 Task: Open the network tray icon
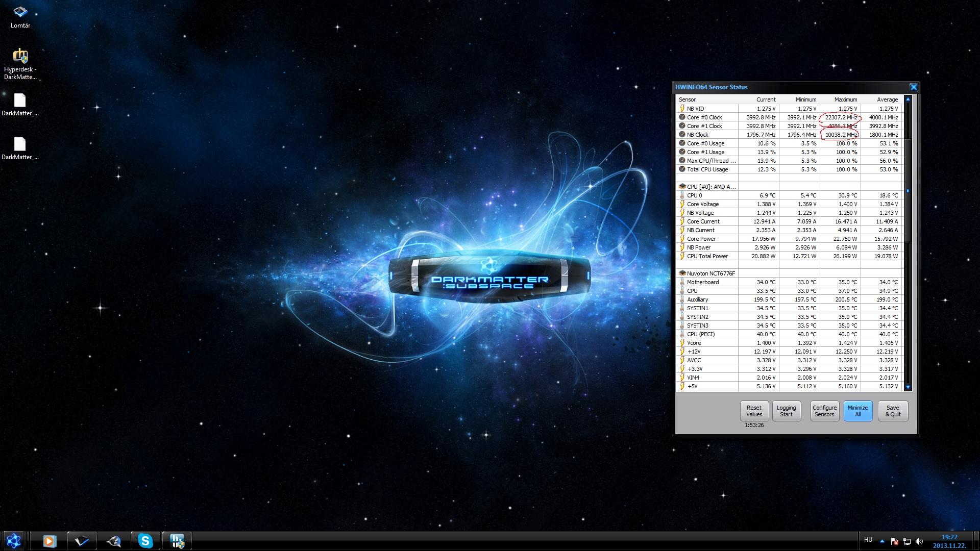[907, 541]
